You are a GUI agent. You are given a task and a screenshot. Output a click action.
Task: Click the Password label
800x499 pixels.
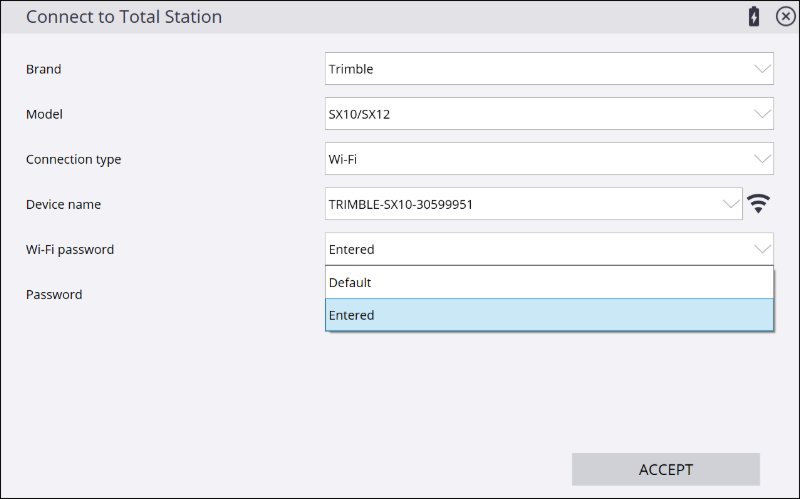click(54, 294)
